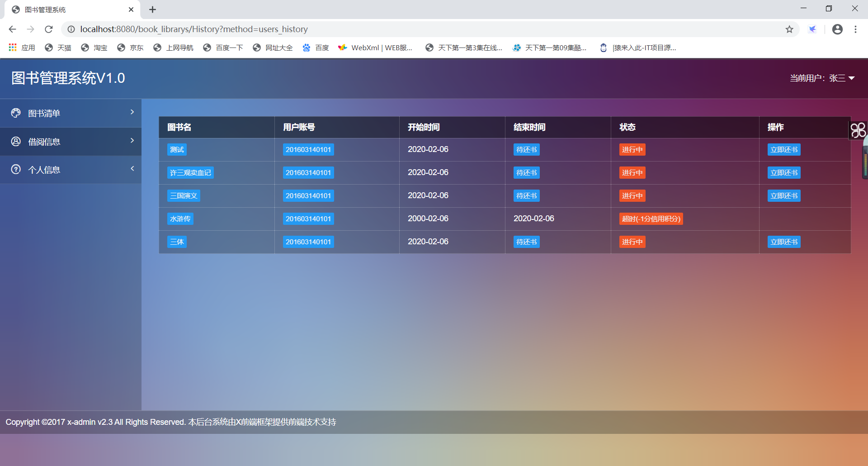
Task: Open the 应用 apps grid bookmark
Action: tap(22, 48)
